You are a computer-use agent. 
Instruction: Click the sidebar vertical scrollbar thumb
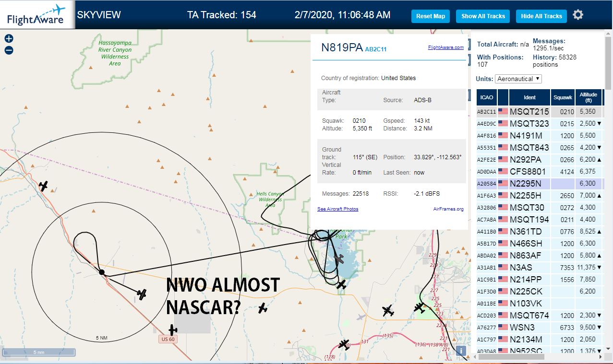[609, 62]
